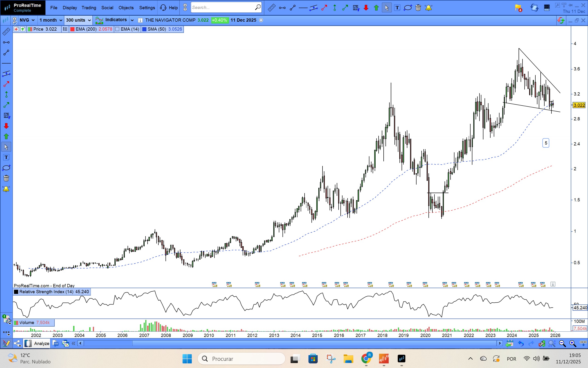Toggle the EMA (14) indicator checkbox
Image resolution: width=588 pixels, height=368 pixels.
click(118, 29)
